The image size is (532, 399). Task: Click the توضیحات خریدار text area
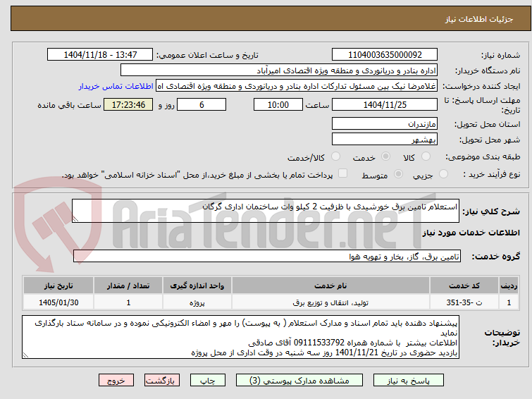(x=240, y=337)
